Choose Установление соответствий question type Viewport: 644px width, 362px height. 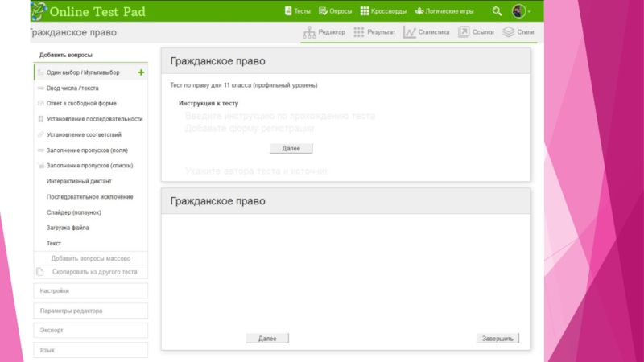pyautogui.click(x=84, y=134)
